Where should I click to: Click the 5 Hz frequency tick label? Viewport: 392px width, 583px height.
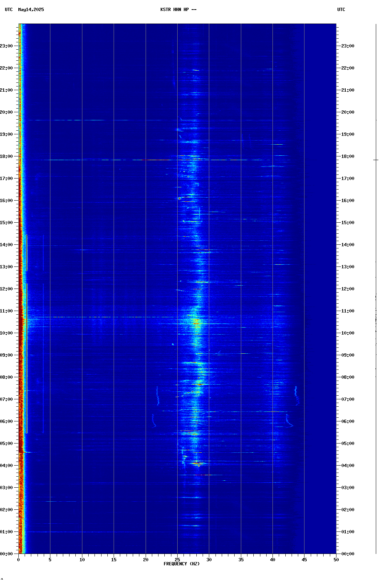(50, 560)
